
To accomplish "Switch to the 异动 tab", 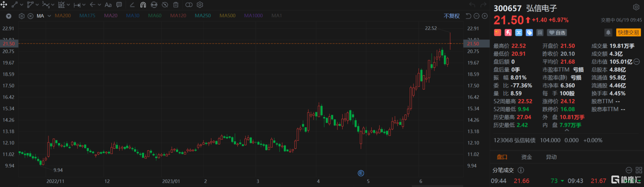I will (x=551, y=157).
